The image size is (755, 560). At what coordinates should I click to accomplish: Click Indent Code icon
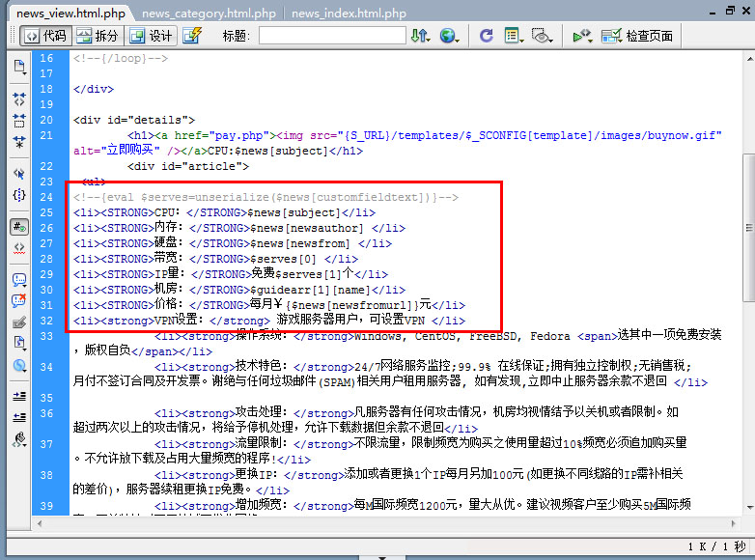click(x=19, y=396)
